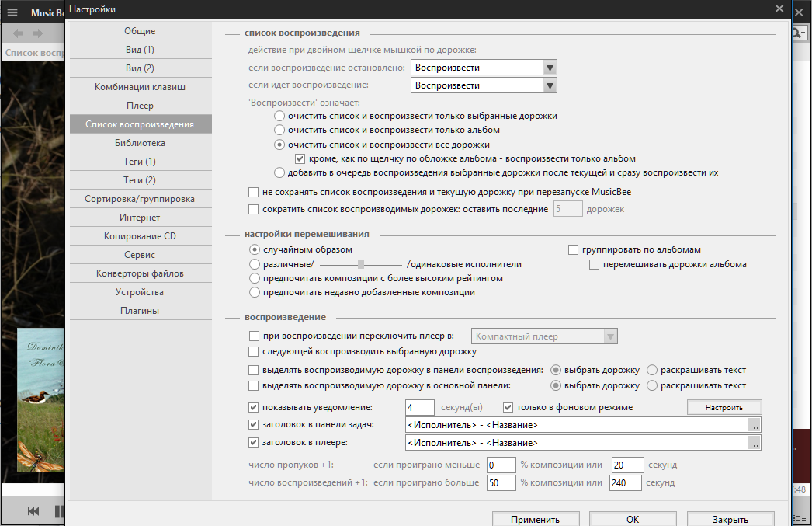Click the album cover artwork thumbnail
The width and height of the screenshot is (812, 526).
click(40, 400)
